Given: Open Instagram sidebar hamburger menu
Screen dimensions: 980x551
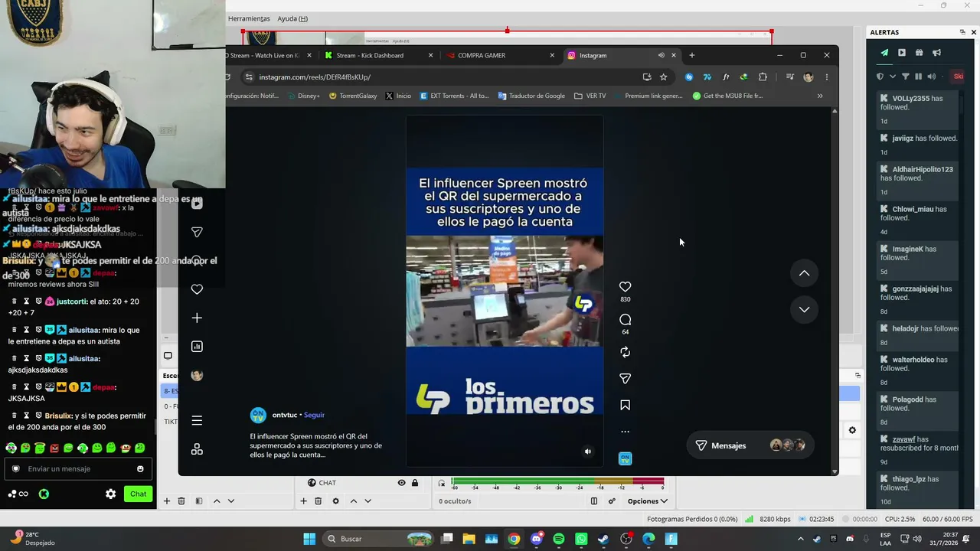Looking at the screenshot, I should [x=197, y=420].
